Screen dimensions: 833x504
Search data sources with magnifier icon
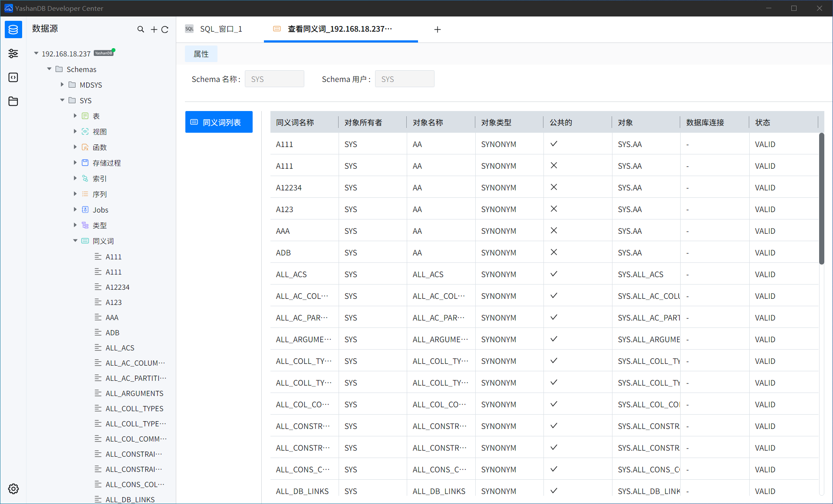click(x=141, y=29)
